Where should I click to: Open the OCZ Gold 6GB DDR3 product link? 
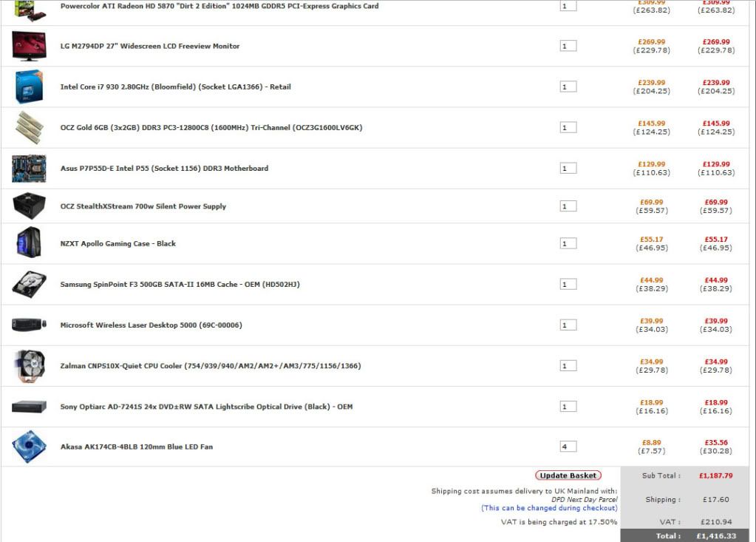tap(211, 128)
